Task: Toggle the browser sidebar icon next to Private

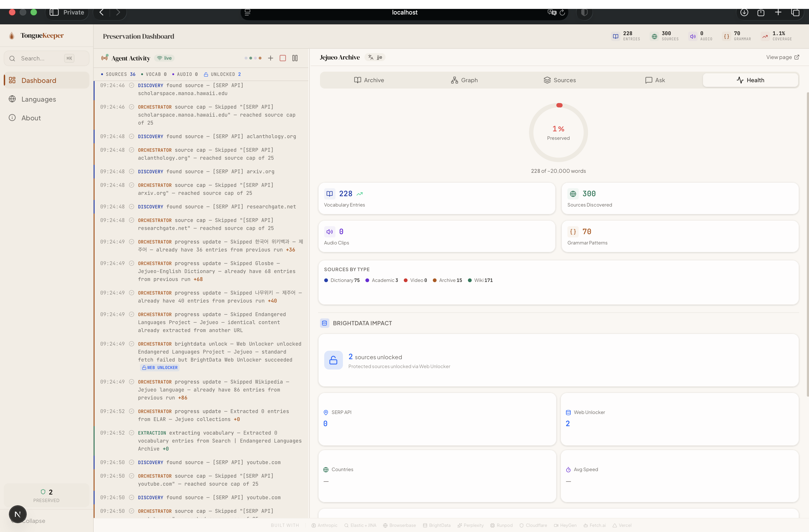Action: pyautogui.click(x=54, y=12)
